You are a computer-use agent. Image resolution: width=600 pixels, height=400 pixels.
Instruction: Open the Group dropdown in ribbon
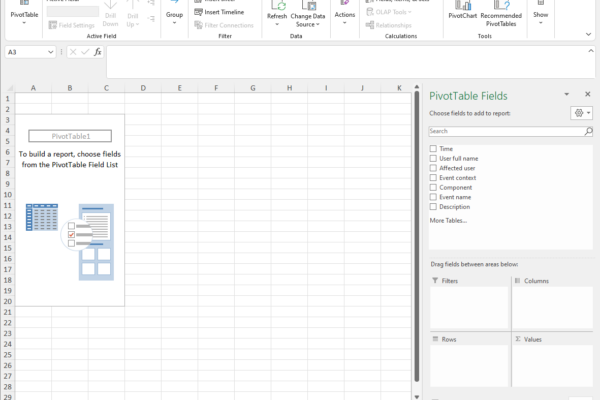[174, 16]
